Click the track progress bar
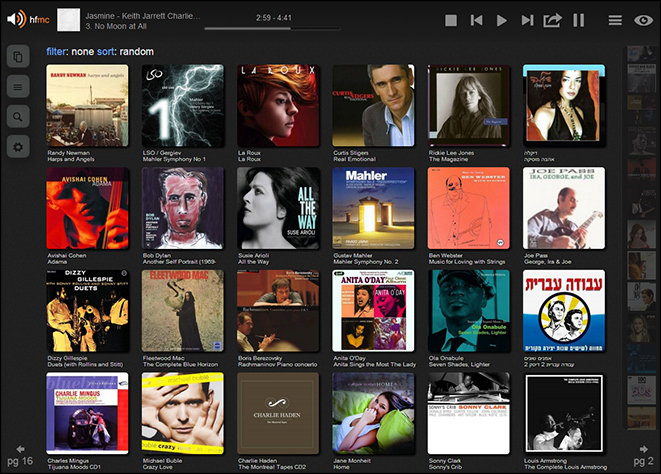 pos(272,29)
